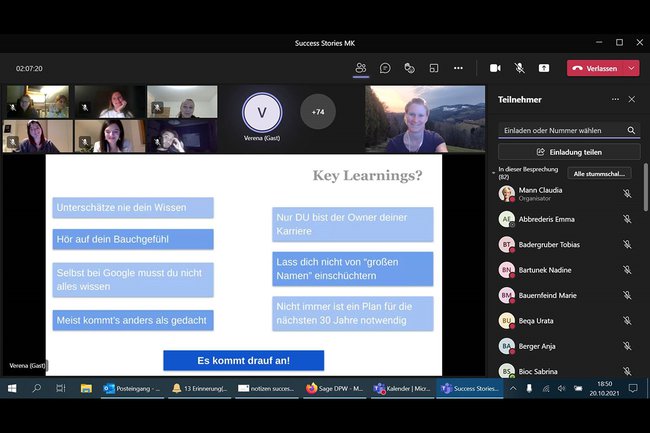Click the 'Einladen oder Nummer wählen' field
This screenshot has height=433, width=650.
[x=560, y=130]
